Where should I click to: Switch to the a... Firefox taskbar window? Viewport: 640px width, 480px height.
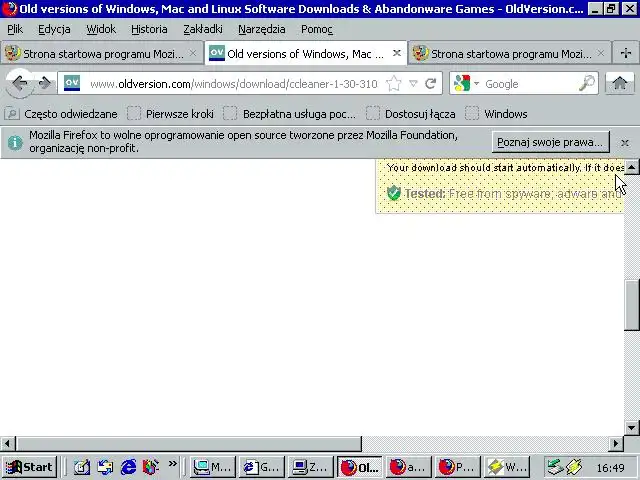(408, 467)
